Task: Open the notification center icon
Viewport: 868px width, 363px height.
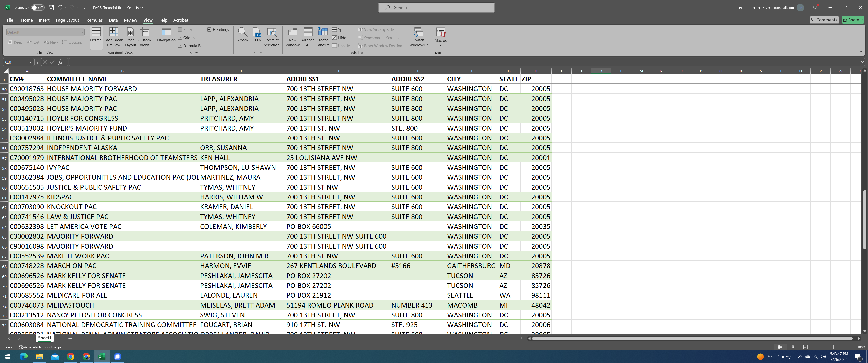Action: (x=858, y=357)
